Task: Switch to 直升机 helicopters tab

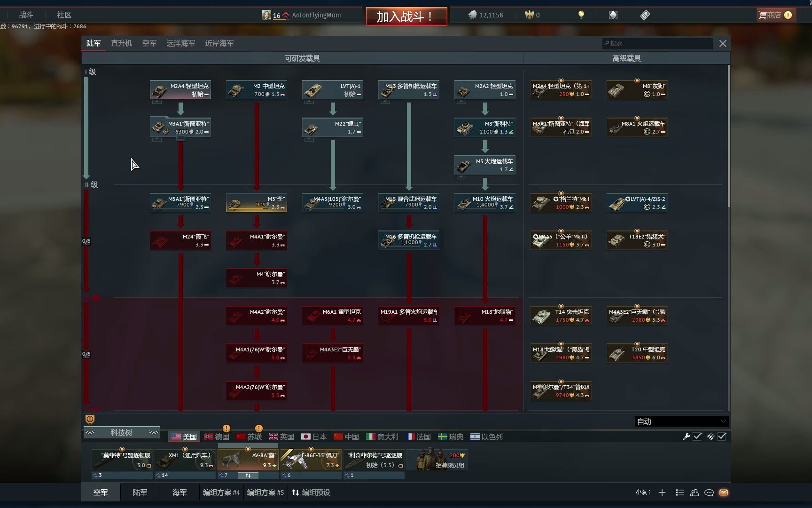Action: (x=121, y=43)
